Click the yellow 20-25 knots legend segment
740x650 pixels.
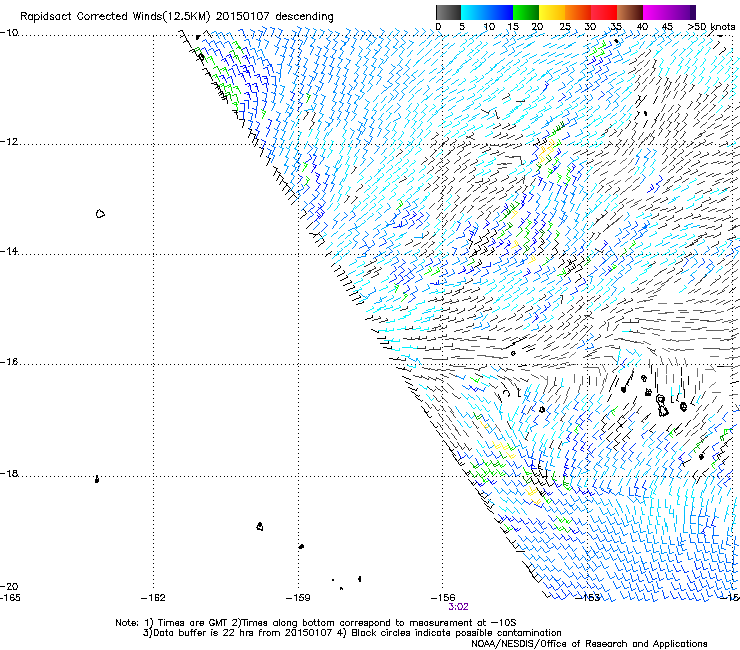point(552,12)
